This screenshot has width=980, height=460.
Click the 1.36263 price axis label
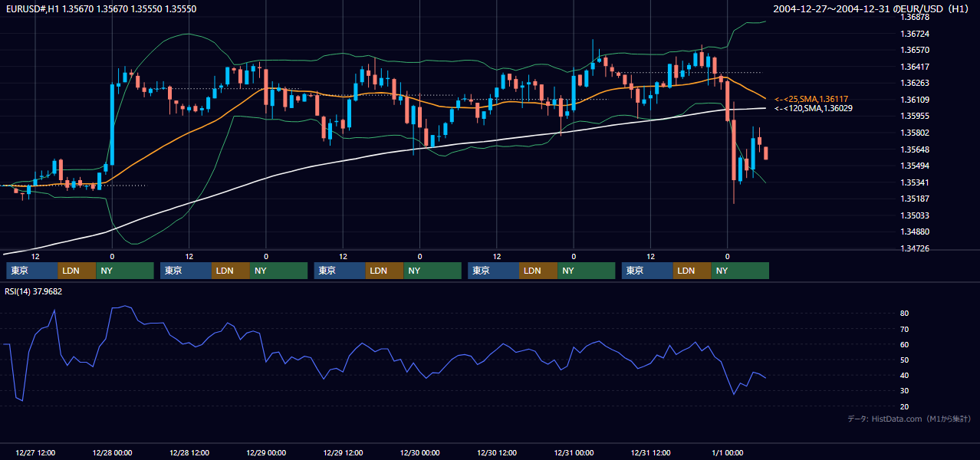[x=916, y=83]
